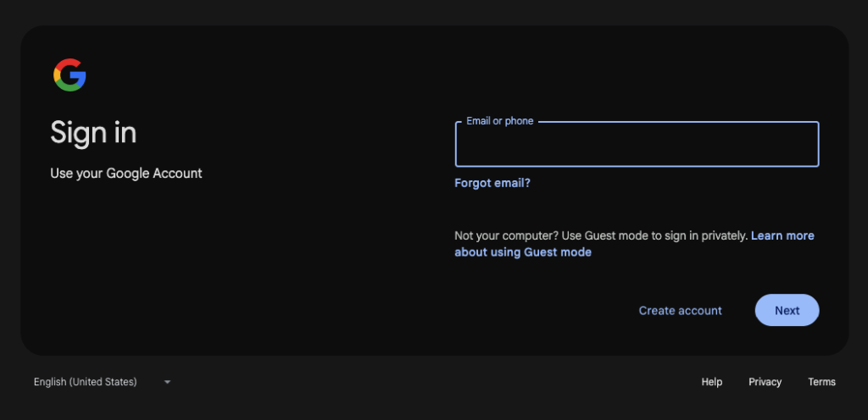This screenshot has width=868, height=420.
Task: Click the "about using Guest mode" link line
Action: 523,252
